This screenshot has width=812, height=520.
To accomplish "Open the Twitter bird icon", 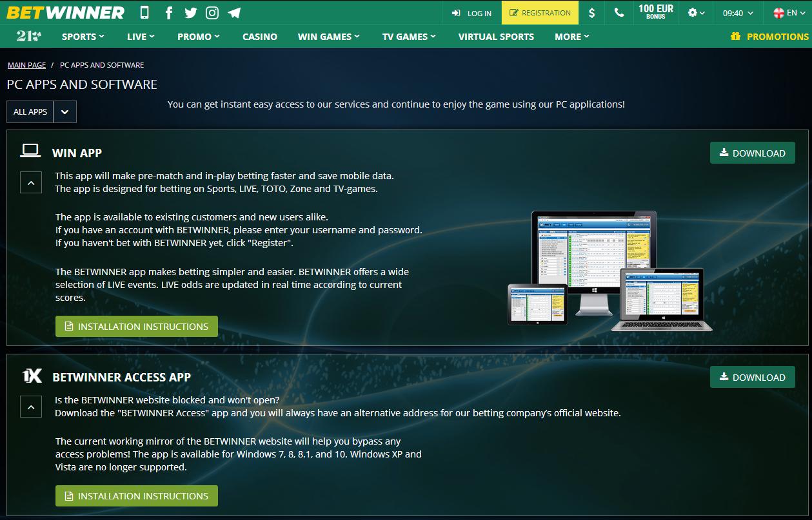I will point(190,12).
